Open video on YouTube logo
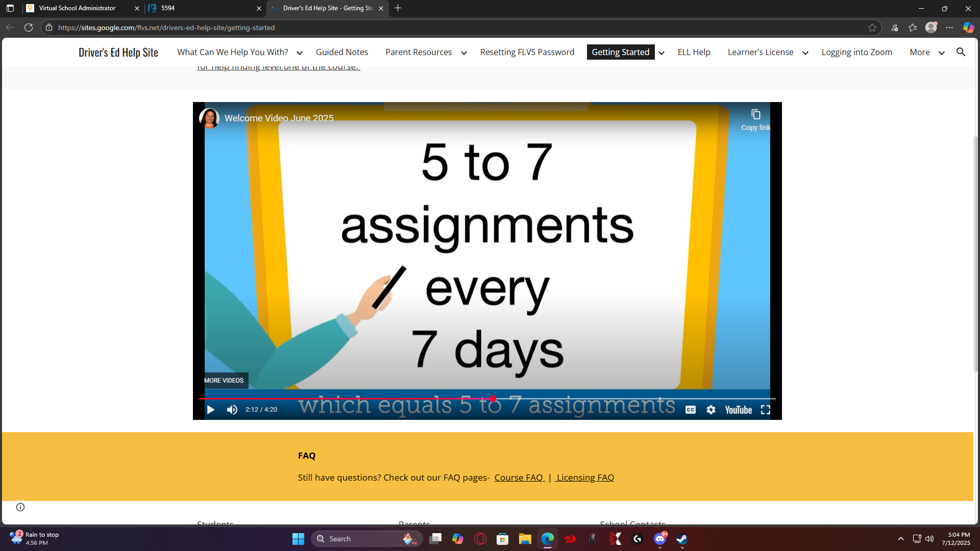This screenshot has width=980, height=551. pos(738,410)
